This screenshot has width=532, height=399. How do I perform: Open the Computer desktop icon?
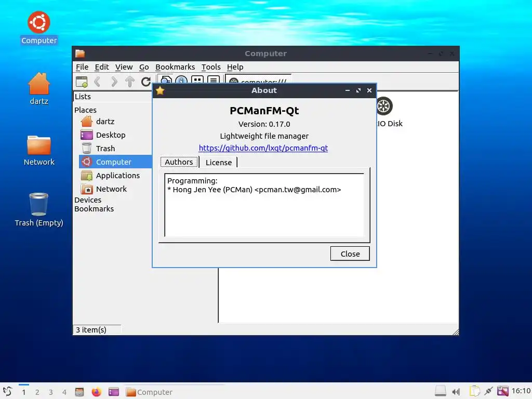(x=39, y=28)
